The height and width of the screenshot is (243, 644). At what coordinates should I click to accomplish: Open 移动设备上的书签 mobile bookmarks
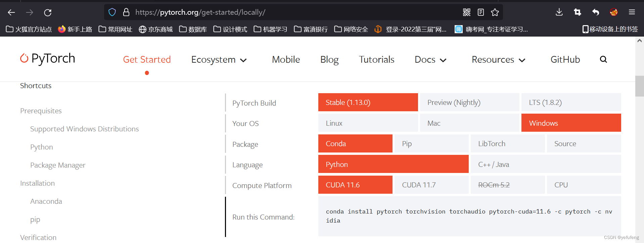pos(610,29)
